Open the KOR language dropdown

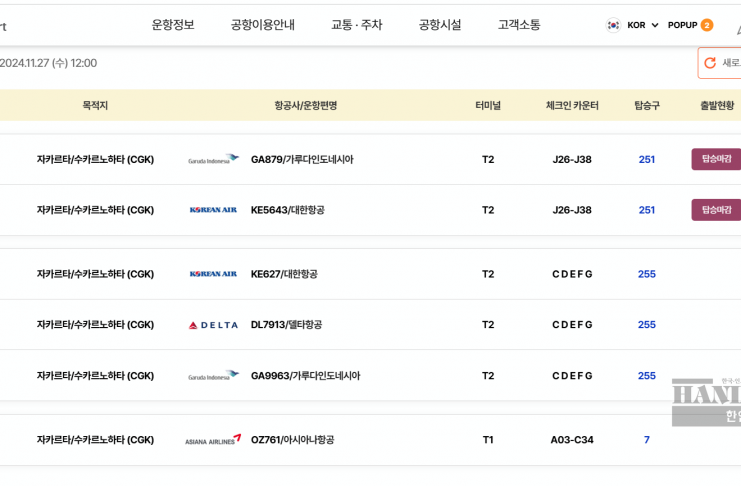click(x=643, y=25)
